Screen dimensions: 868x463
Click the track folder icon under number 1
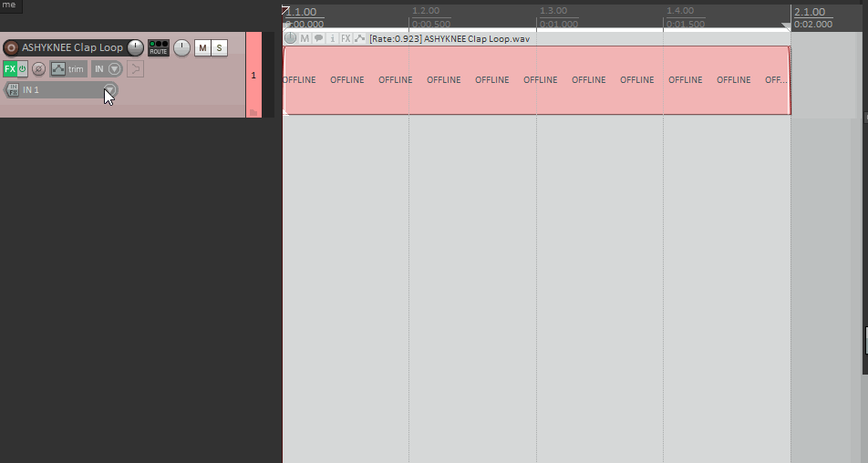pos(253,113)
